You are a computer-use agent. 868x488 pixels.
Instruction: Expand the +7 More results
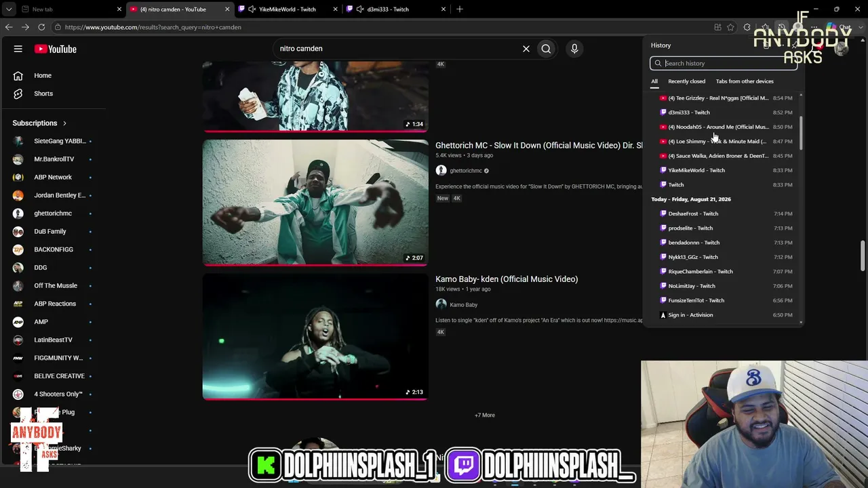tap(485, 415)
